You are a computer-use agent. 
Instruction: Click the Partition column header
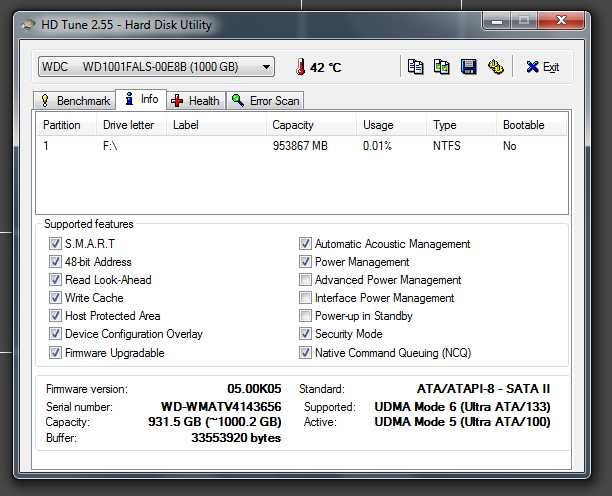(x=66, y=125)
